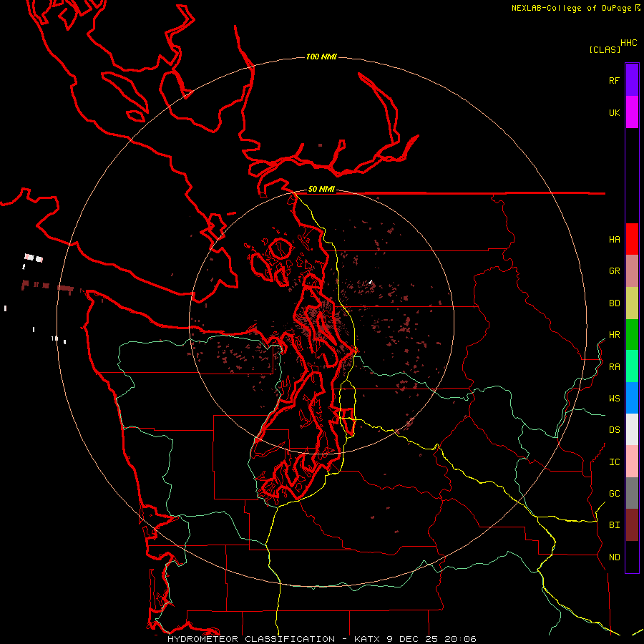Click the IC legend label
The image size is (644, 644).
coord(615,462)
